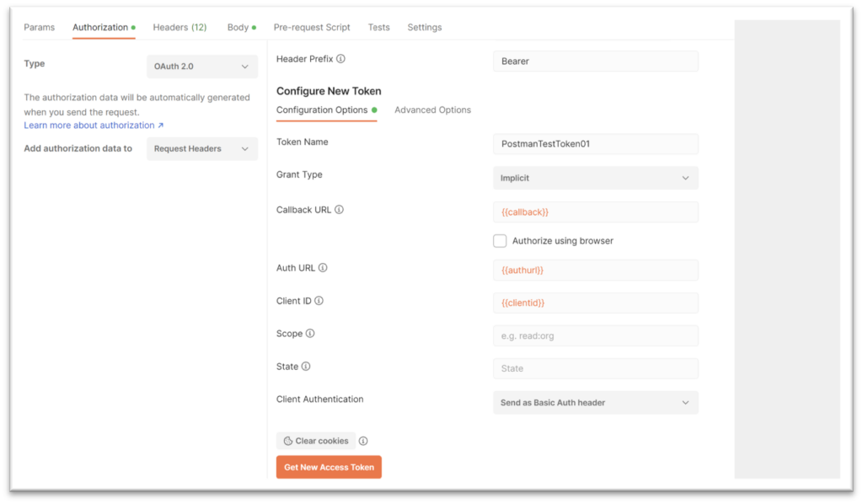Open the Advanced Options tab

point(433,110)
